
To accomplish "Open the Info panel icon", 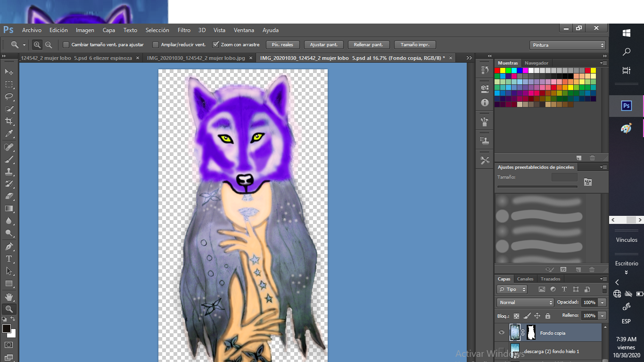I will coord(485,102).
